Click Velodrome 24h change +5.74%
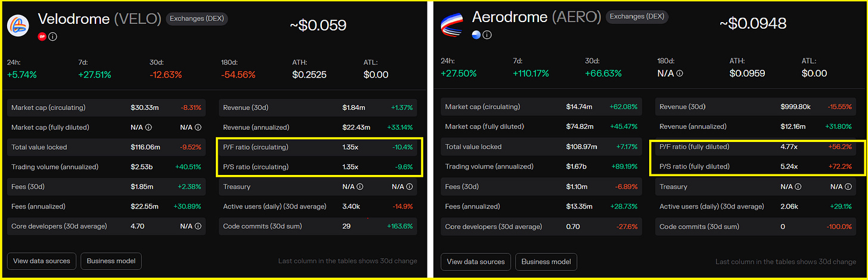Image resolution: width=868 pixels, height=280 pixels. 22,75
